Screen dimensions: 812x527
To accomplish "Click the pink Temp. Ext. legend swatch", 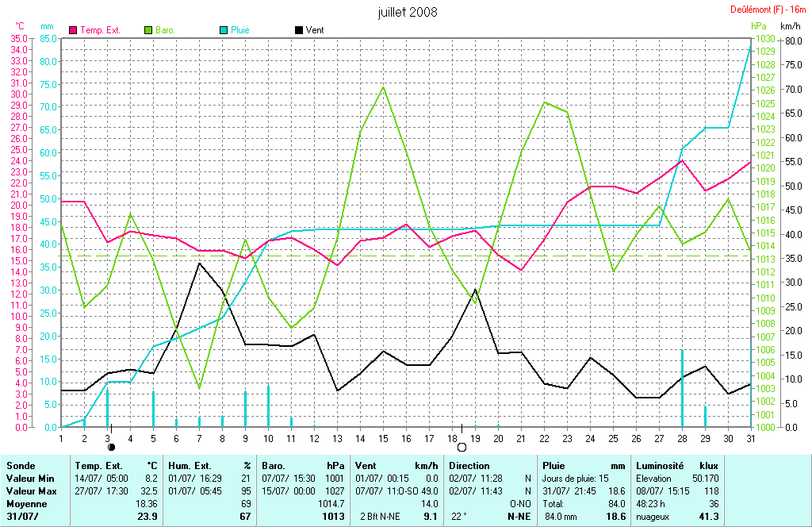I will pos(74,30).
